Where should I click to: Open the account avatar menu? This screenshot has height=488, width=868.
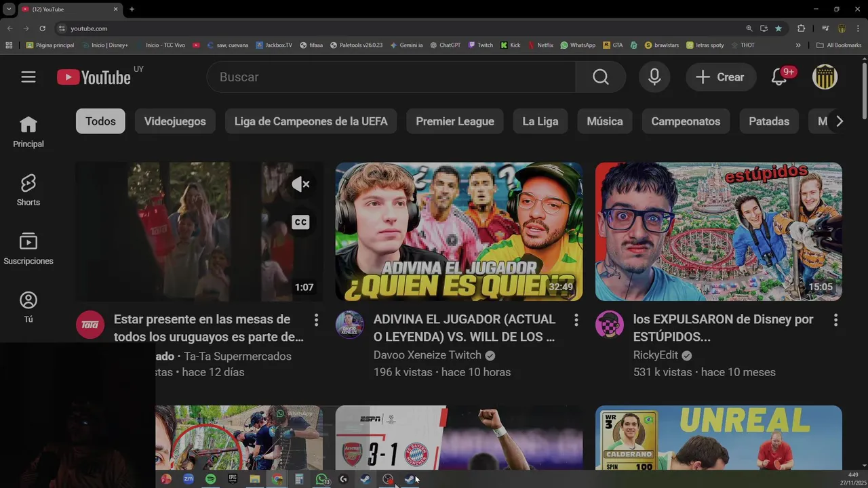click(825, 77)
